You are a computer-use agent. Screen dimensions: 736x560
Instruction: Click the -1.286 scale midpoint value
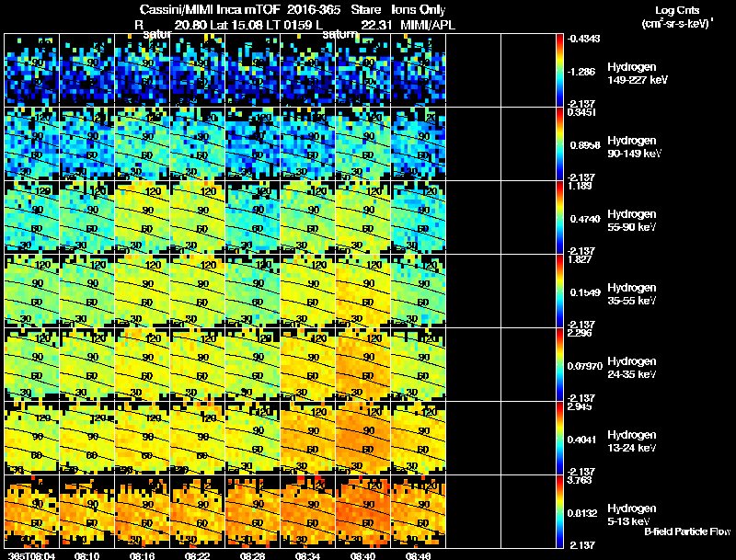pyautogui.click(x=582, y=72)
